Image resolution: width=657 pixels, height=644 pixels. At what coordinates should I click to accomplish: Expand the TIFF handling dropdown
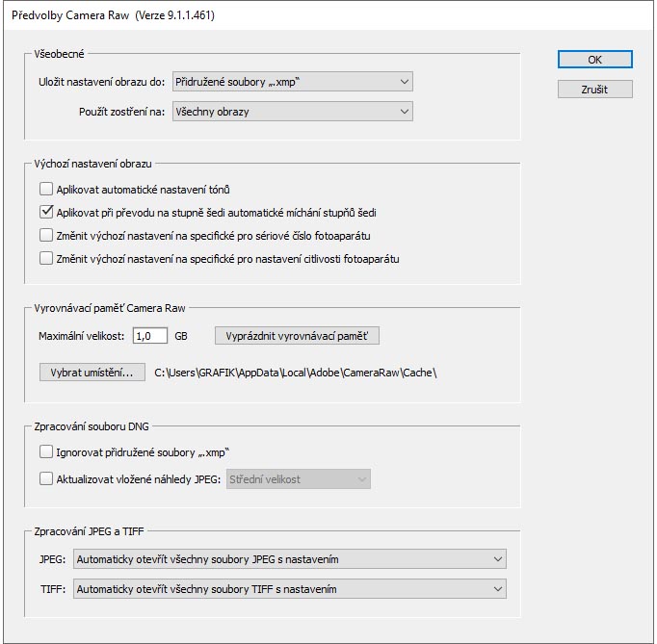pos(290,589)
